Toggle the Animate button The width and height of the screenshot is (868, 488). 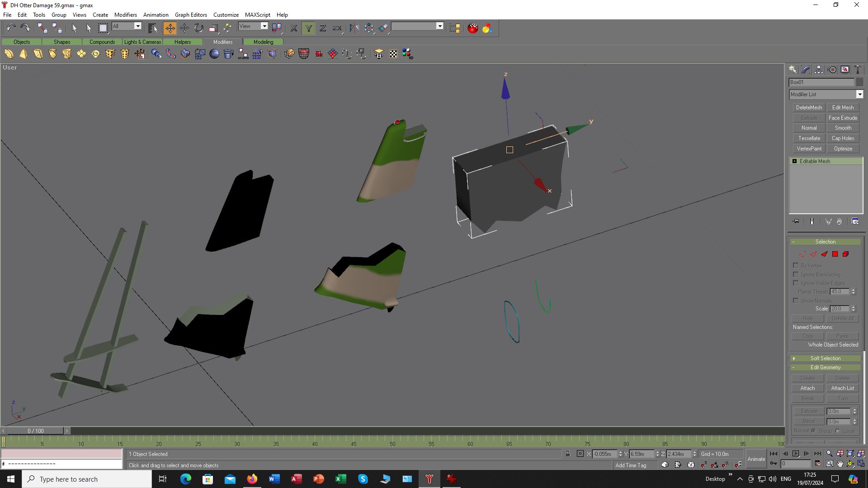[756, 459]
